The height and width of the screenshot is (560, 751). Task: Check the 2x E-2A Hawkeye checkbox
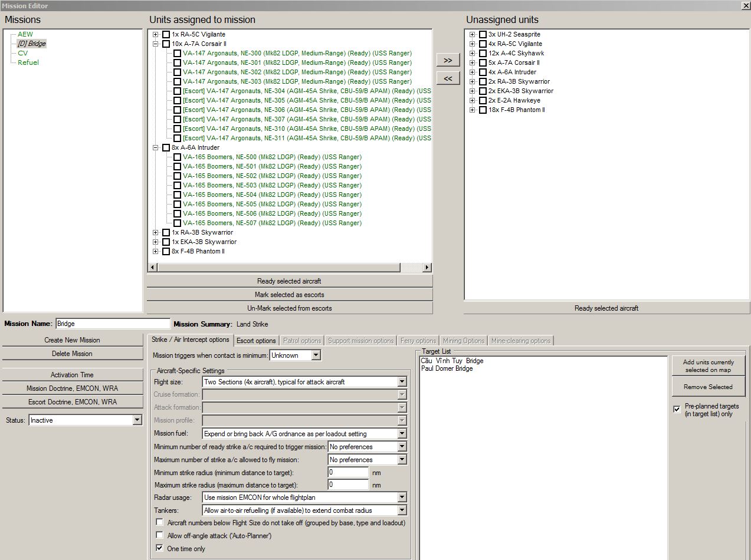[483, 100]
